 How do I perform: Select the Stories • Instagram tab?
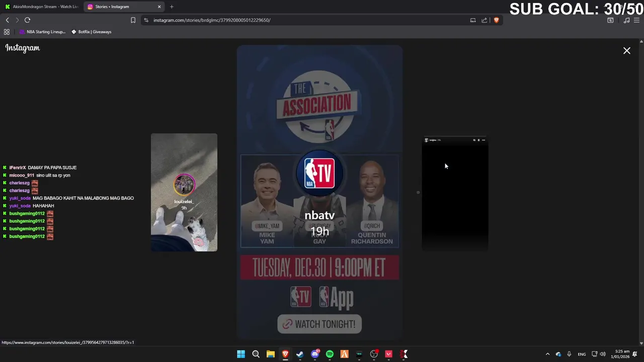(125, 7)
